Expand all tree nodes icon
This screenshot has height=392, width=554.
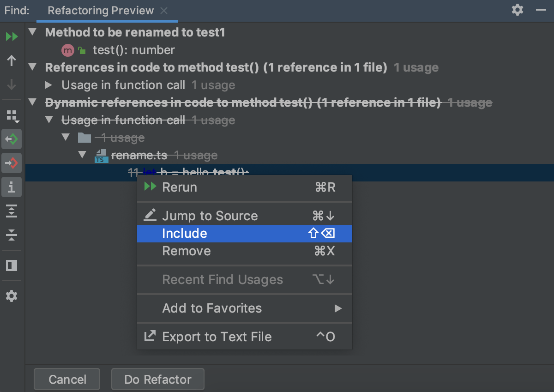pyautogui.click(x=12, y=211)
